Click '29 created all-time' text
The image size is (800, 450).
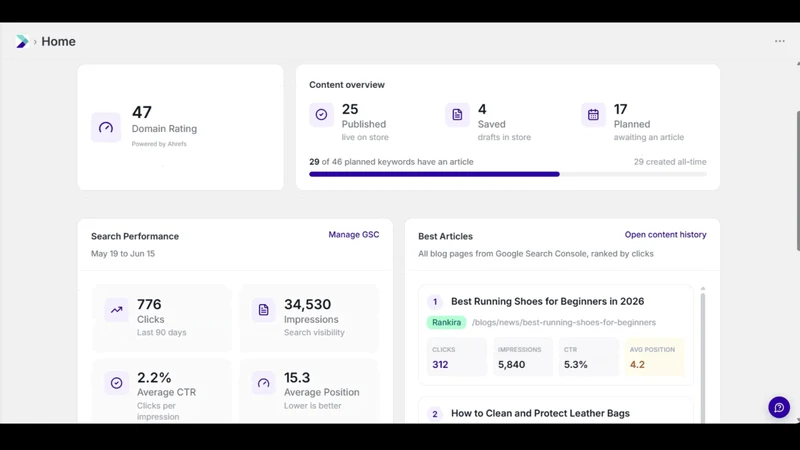click(670, 162)
